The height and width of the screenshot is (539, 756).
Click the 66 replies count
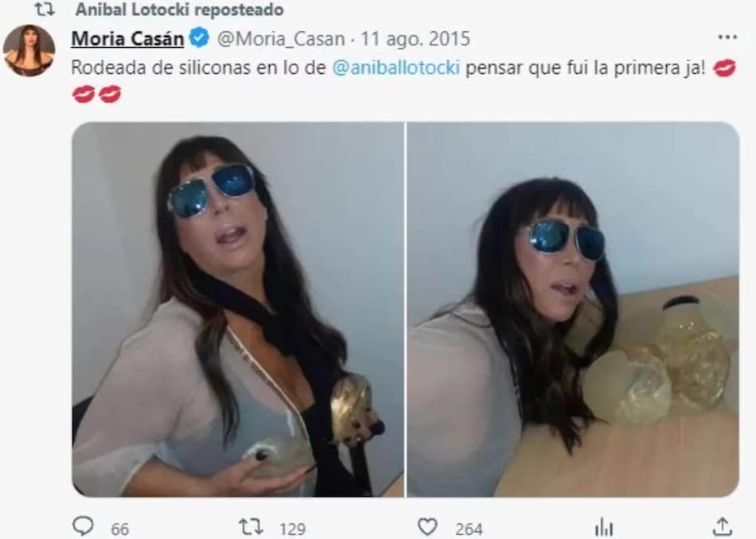pyautogui.click(x=120, y=529)
